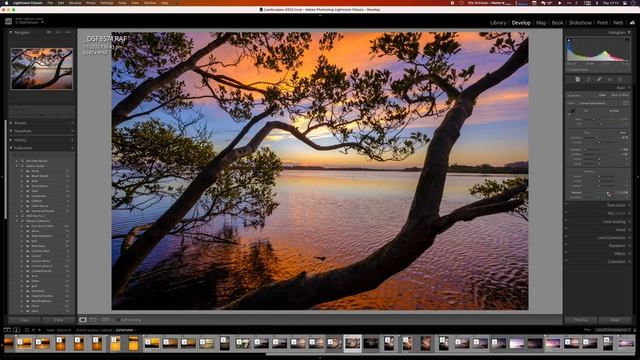Create snapshot with Snapshots plus icon
This screenshot has width=640, height=360.
point(72,131)
